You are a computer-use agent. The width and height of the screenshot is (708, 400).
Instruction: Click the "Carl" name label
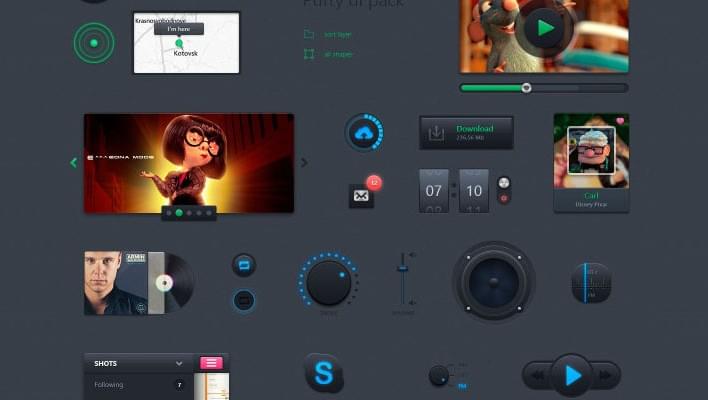[x=591, y=196]
